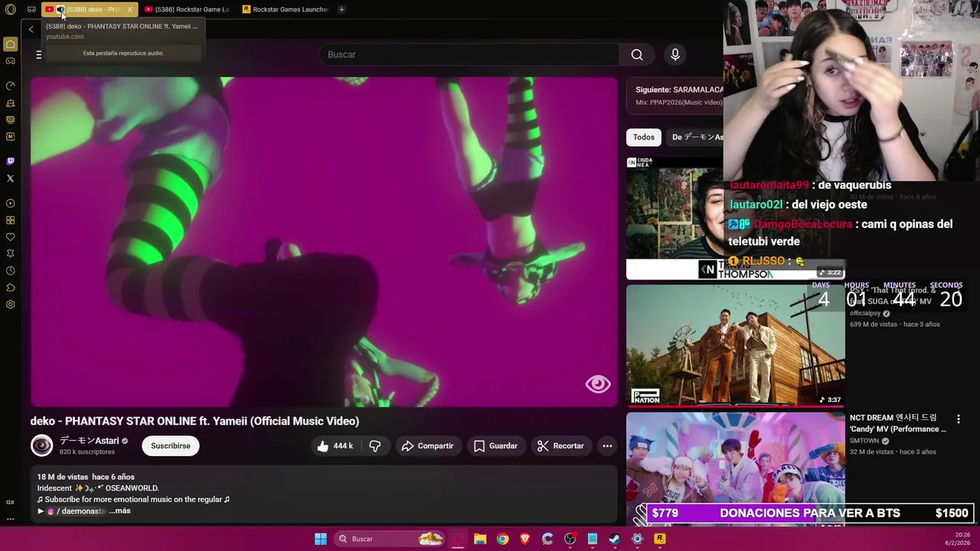Click the playing deko music video
This screenshot has height=551, width=980.
[x=324, y=242]
